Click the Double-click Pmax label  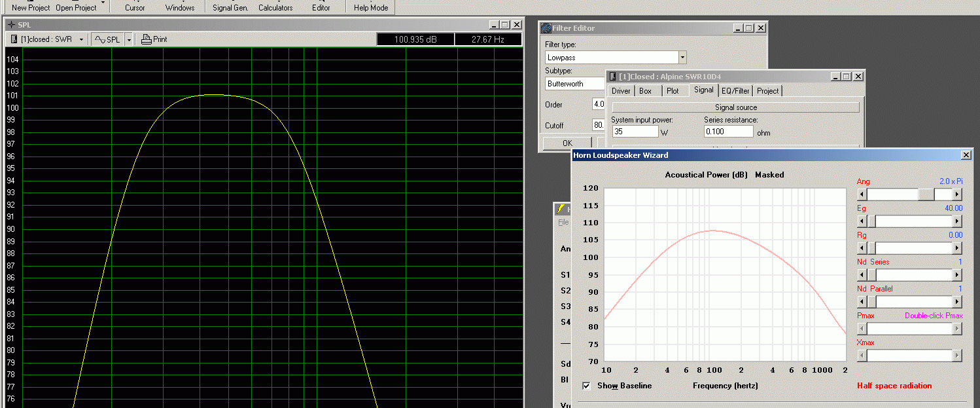click(934, 316)
